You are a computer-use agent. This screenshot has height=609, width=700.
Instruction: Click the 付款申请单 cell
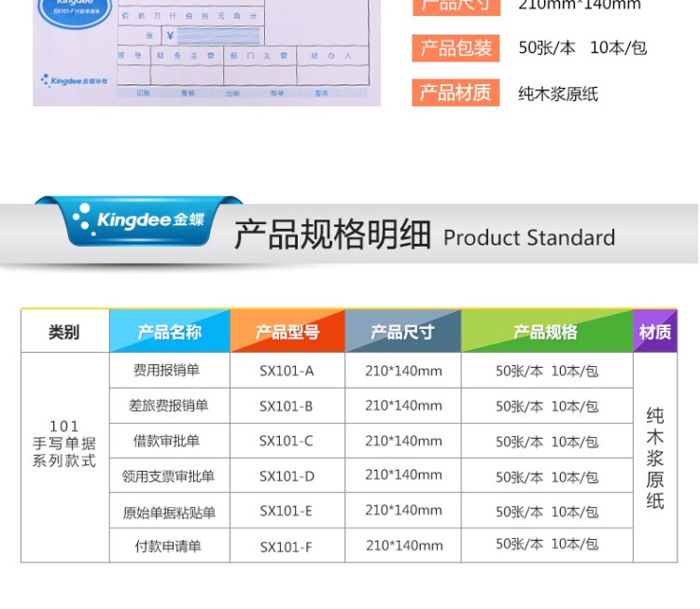(x=168, y=546)
